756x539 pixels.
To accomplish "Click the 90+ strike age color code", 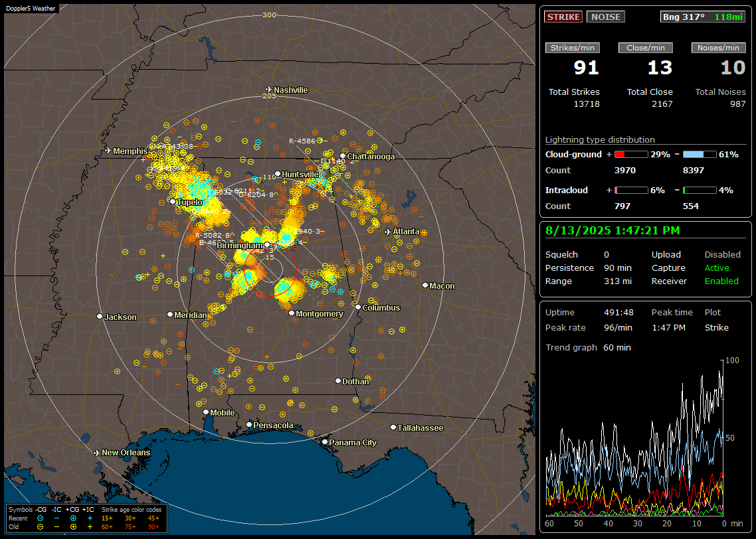I will coord(153,527).
